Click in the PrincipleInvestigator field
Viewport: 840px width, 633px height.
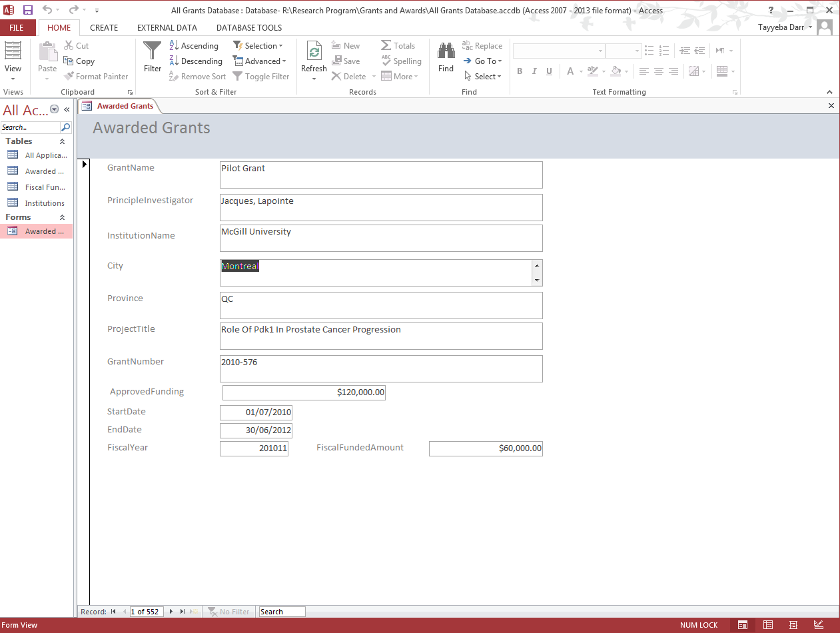click(x=381, y=207)
